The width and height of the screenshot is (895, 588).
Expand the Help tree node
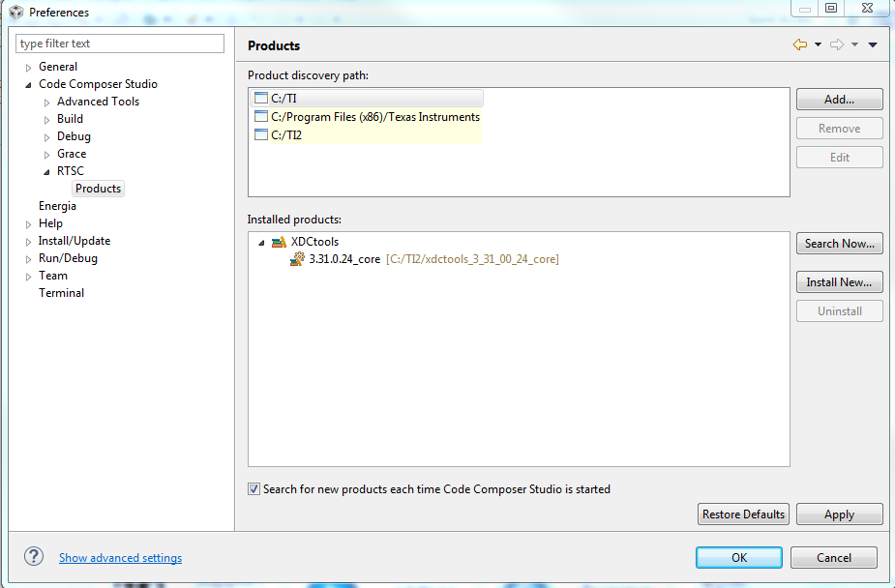tap(28, 224)
